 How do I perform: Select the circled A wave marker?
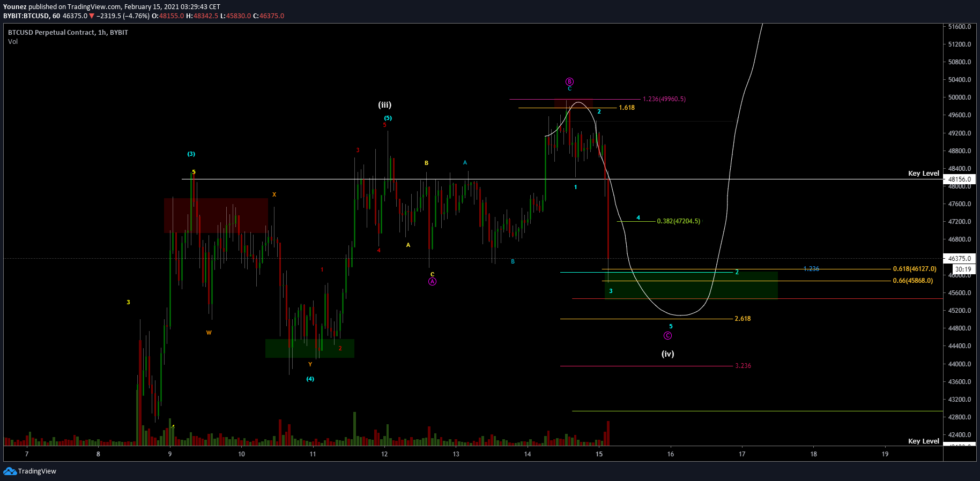[432, 282]
